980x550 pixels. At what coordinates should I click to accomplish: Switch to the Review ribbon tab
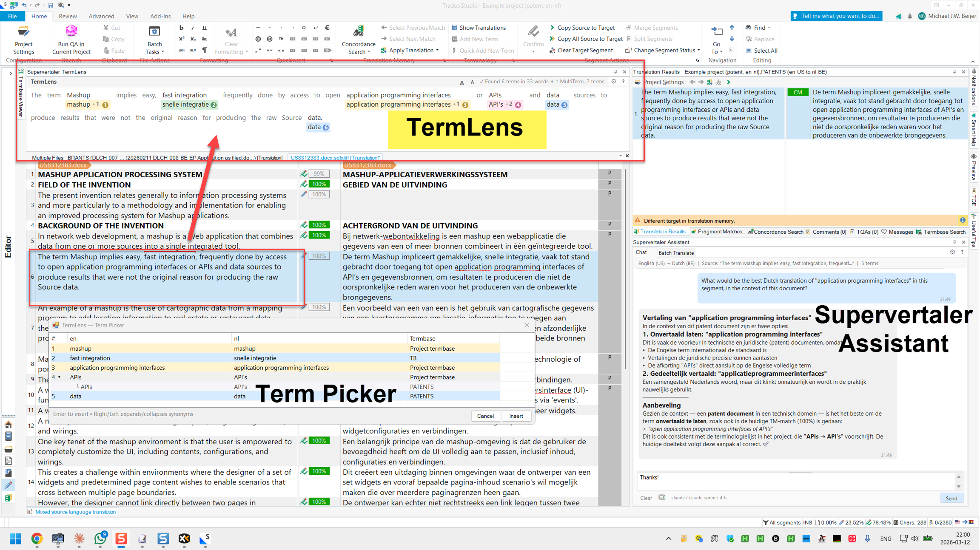click(67, 16)
